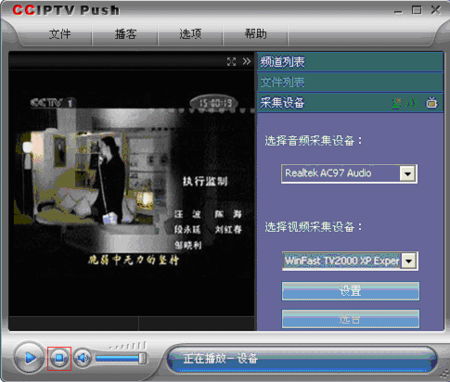Open the 文件 menu
The width and height of the screenshot is (450, 382).
(60, 34)
